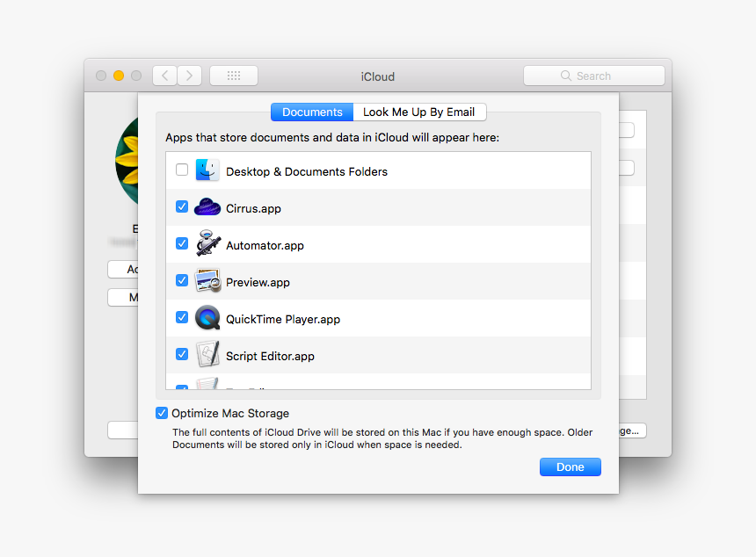Uncheck Optimize Mac Storage
Viewport: 756px width, 557px height.
coord(162,412)
